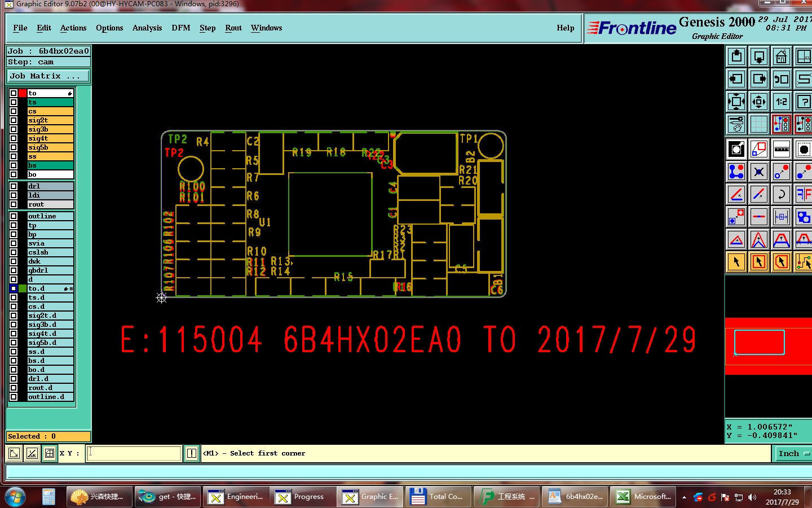Open Windows Start button
The height and width of the screenshot is (508, 812).
point(15,497)
